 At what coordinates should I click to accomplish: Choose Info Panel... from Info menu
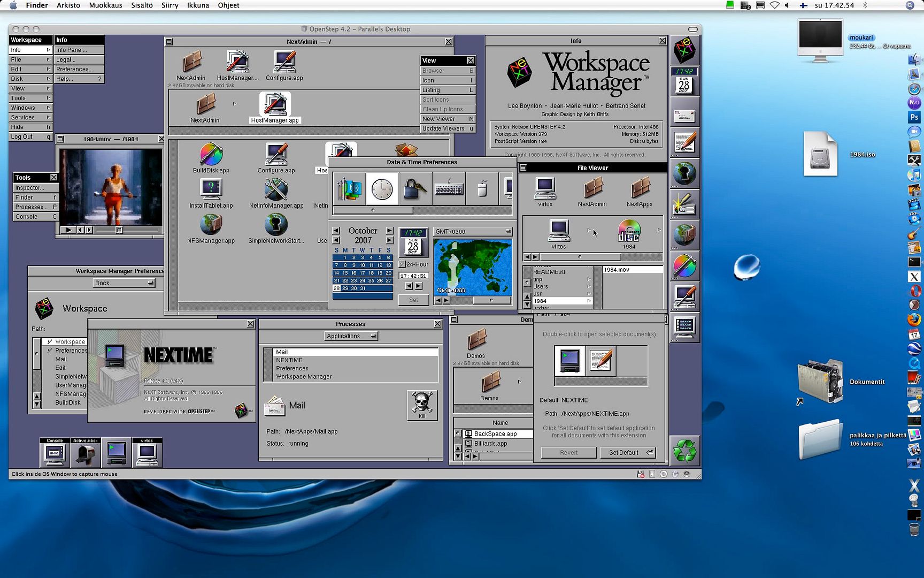click(x=79, y=50)
